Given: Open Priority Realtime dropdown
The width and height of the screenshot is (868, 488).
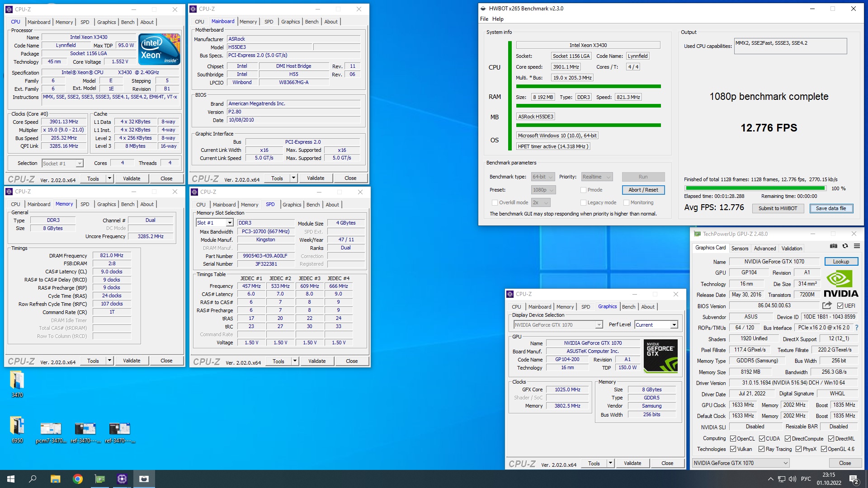Looking at the screenshot, I should click(x=597, y=177).
